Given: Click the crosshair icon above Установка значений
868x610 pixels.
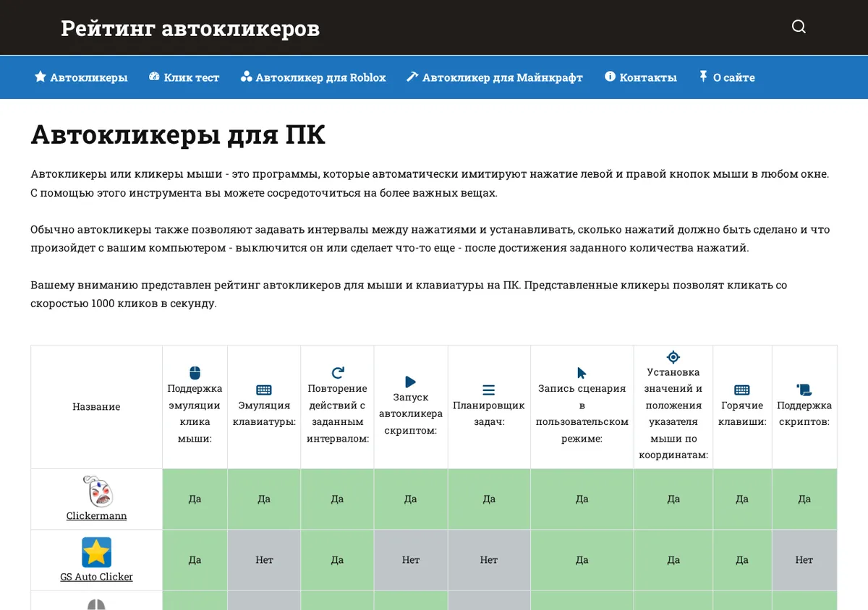Looking at the screenshot, I should coord(673,357).
